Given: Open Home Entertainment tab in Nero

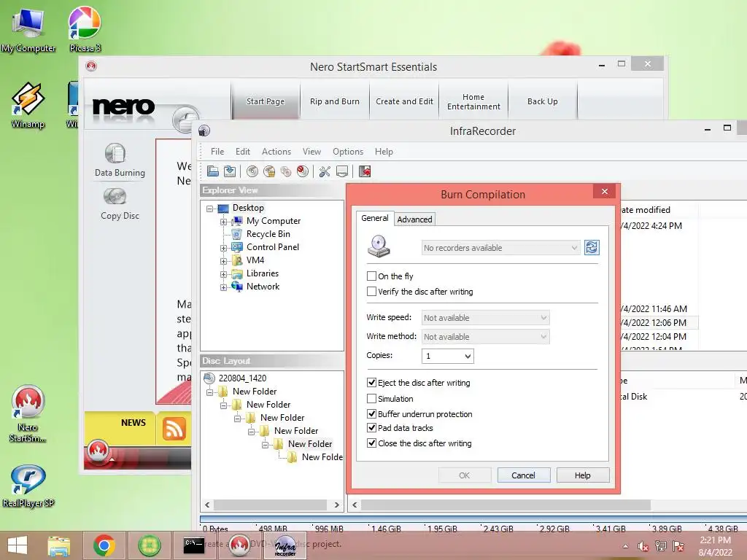Looking at the screenshot, I should tap(473, 101).
